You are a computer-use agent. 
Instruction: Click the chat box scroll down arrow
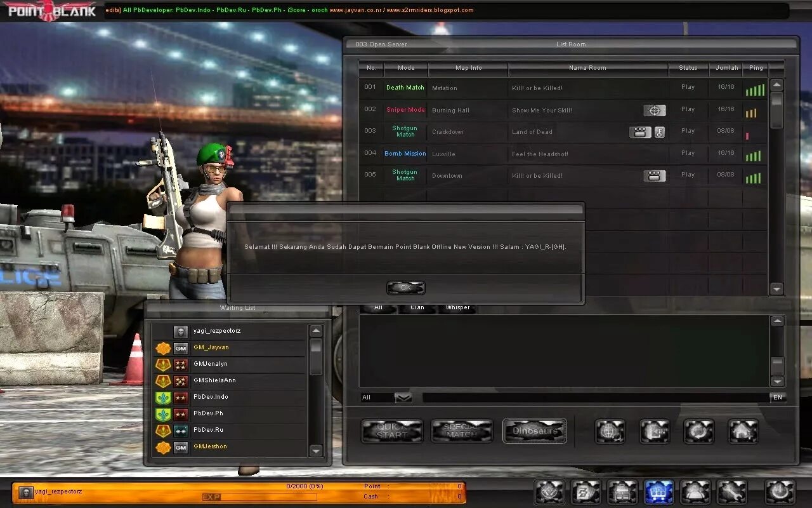pyautogui.click(x=777, y=382)
